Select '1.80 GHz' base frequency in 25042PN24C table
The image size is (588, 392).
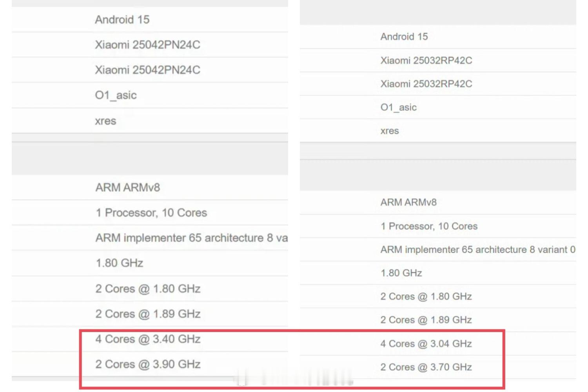119,263
